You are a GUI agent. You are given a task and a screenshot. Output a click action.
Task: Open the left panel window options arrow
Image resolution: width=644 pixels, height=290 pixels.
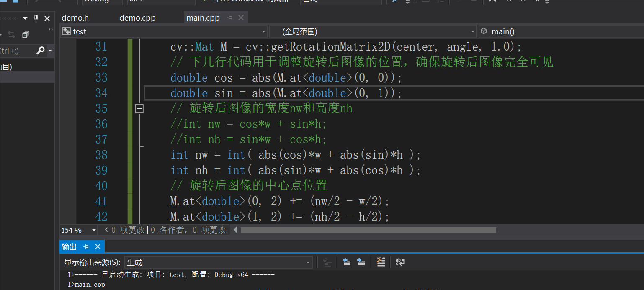click(x=25, y=18)
